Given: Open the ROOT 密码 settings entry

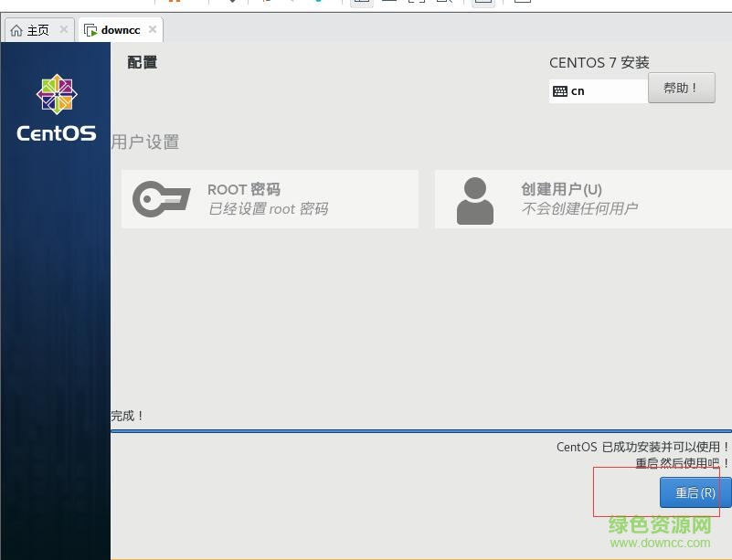Looking at the screenshot, I should (x=270, y=199).
